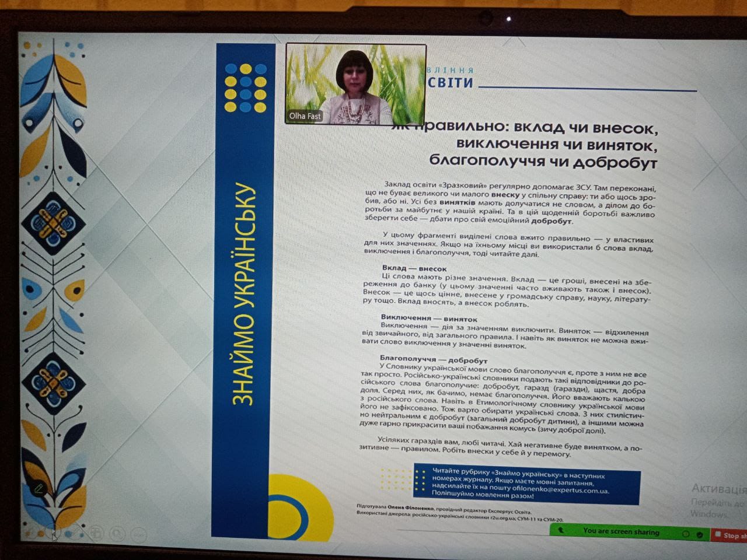Click the Zoom annotate pencil icon
The image size is (747, 560).
(39, 489)
